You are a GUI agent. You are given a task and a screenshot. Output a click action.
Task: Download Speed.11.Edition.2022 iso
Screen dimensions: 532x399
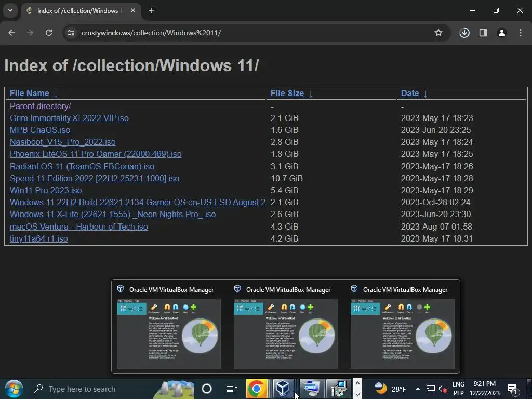pos(95,179)
